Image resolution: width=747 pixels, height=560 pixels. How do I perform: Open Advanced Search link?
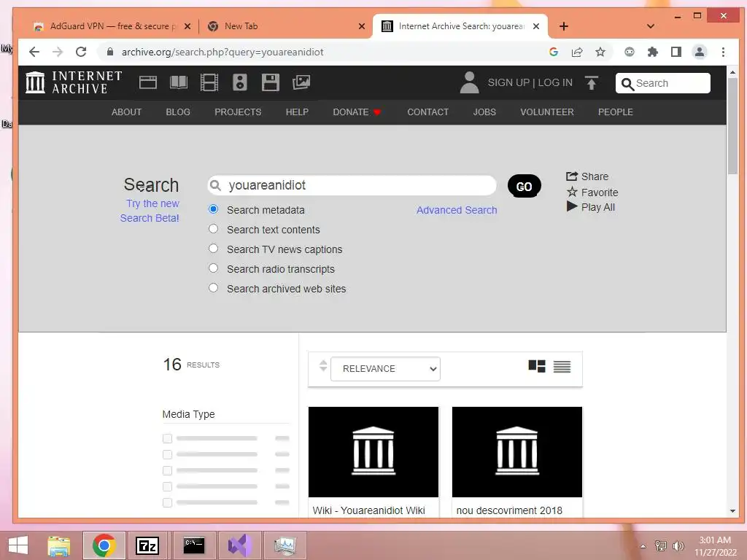[x=457, y=210]
